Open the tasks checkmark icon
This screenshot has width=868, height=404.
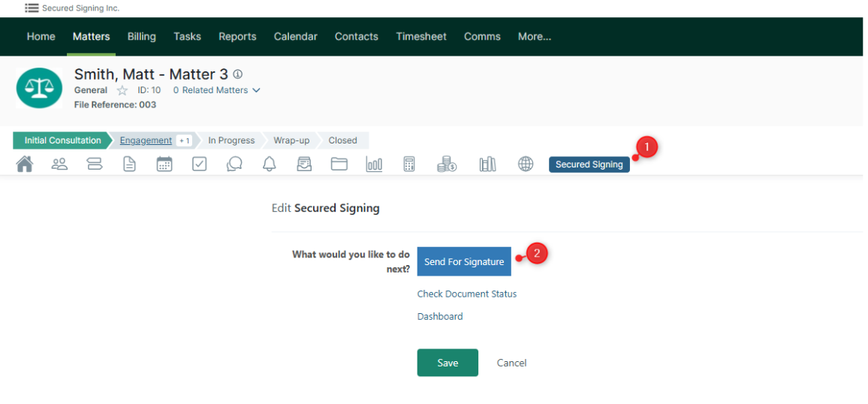pos(199,164)
